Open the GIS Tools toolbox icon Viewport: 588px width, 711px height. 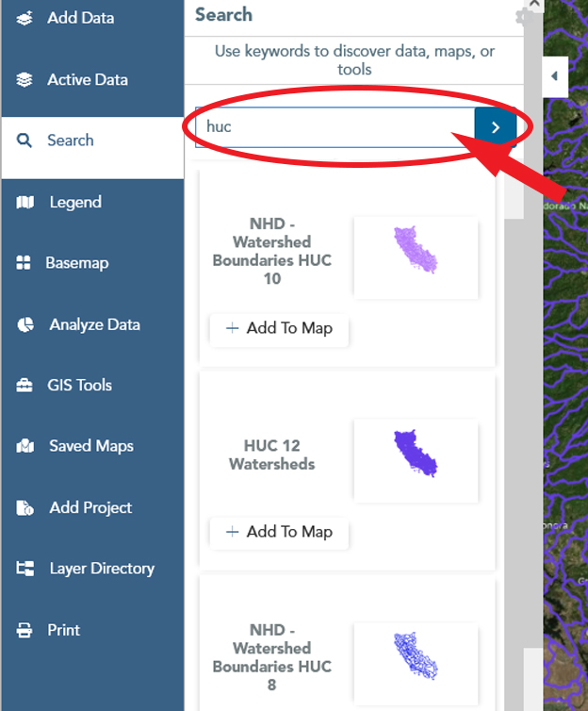pos(24,386)
